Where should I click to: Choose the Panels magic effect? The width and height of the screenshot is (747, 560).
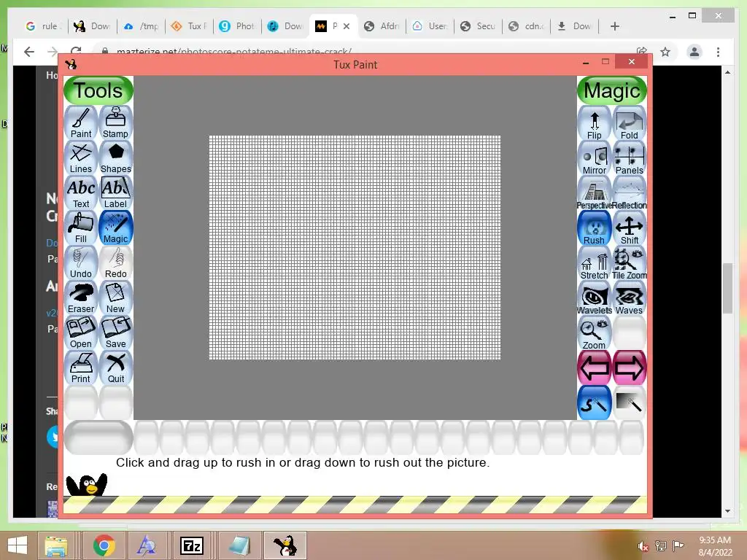(x=630, y=159)
